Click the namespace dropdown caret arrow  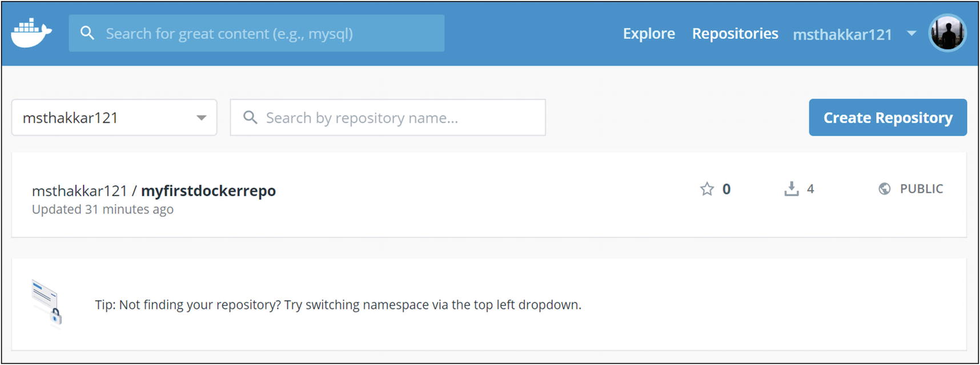[x=201, y=118]
